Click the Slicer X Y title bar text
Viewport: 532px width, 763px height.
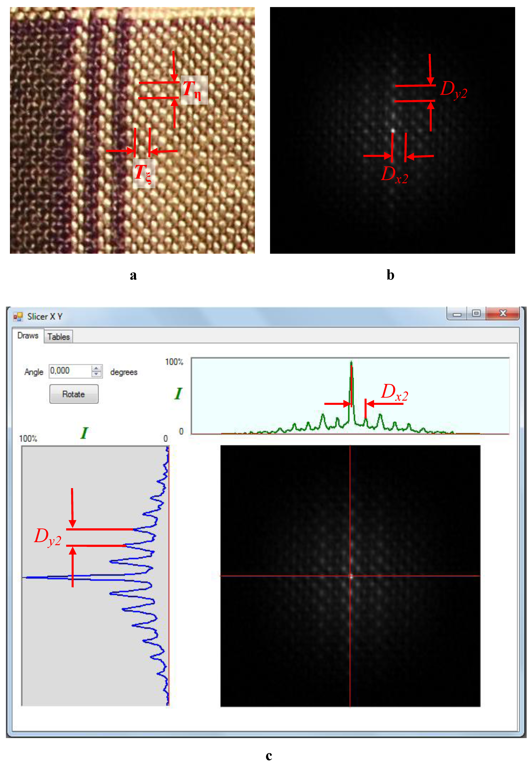(x=45, y=317)
